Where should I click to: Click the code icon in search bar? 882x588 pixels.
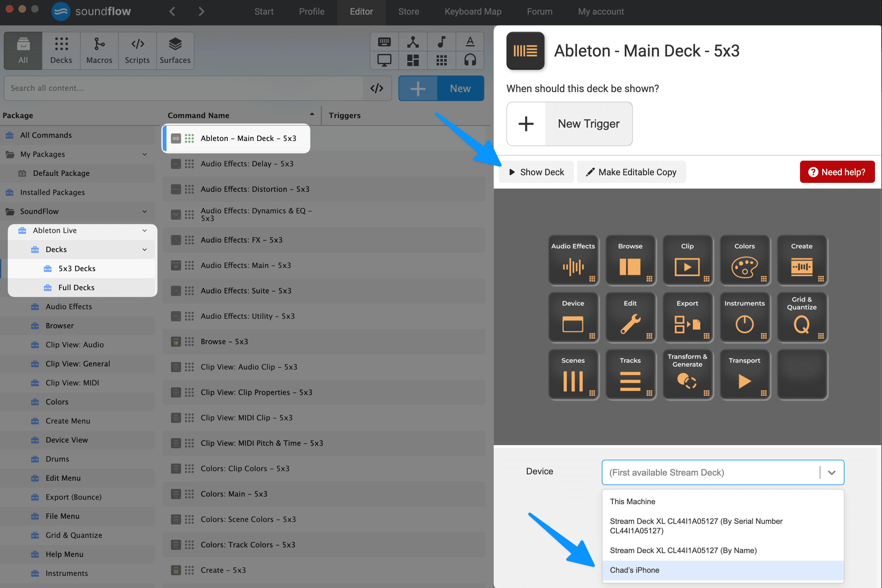(x=377, y=88)
